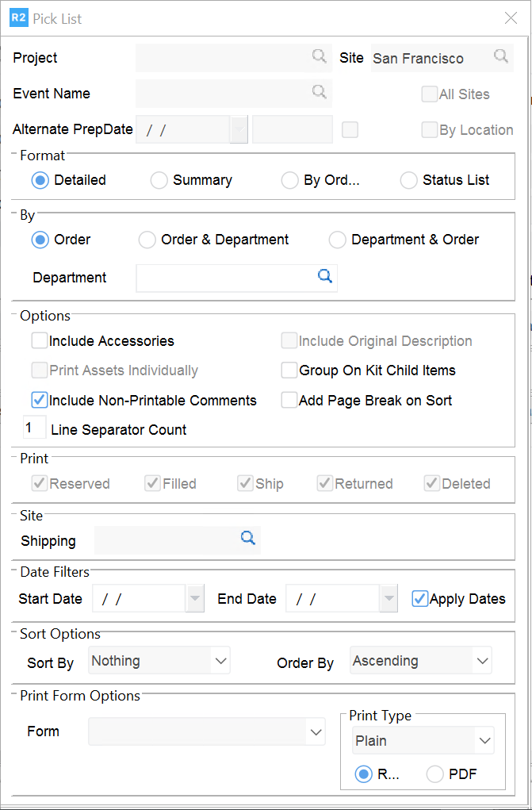
Task: Choose the Status List format radio button
Action: pyautogui.click(x=409, y=180)
